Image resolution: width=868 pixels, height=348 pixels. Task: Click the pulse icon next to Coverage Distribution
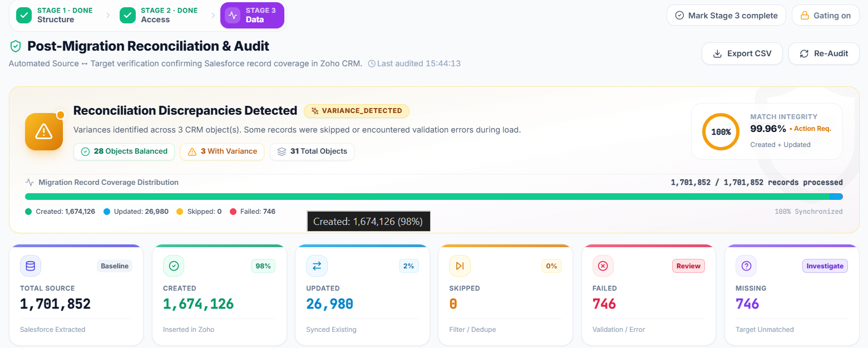tap(30, 182)
